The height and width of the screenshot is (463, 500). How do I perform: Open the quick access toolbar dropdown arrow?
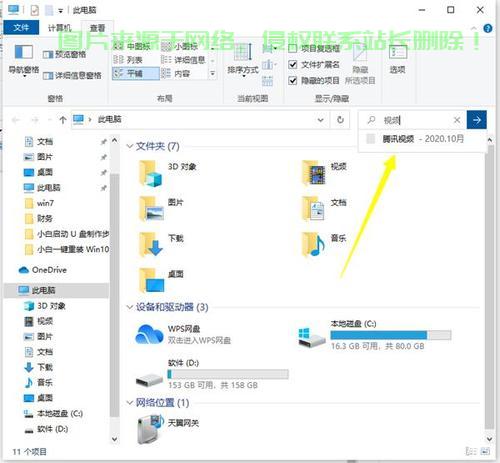pos(60,11)
